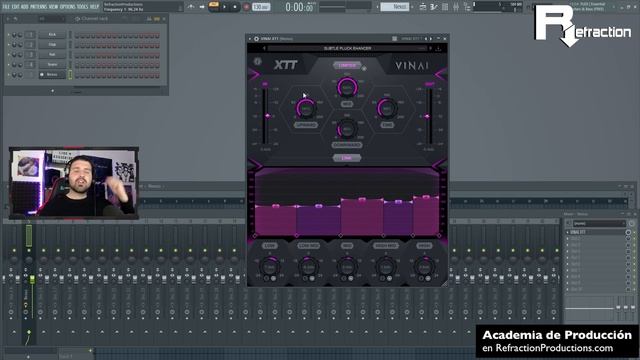The height and width of the screenshot is (360, 640).
Task: Go to next preset in plugin title bar
Action: tap(431, 39)
